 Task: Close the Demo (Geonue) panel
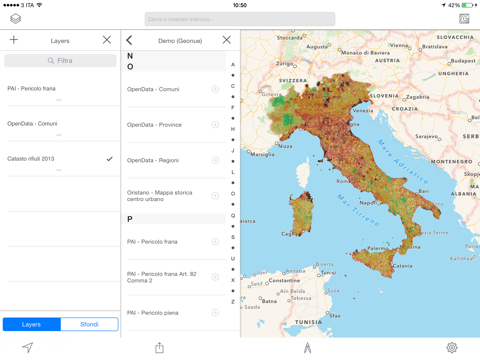point(227,40)
